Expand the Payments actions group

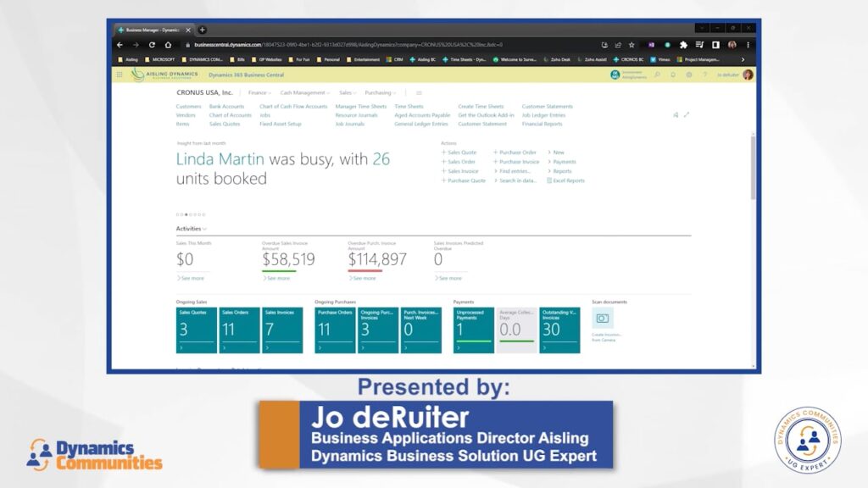coord(562,162)
